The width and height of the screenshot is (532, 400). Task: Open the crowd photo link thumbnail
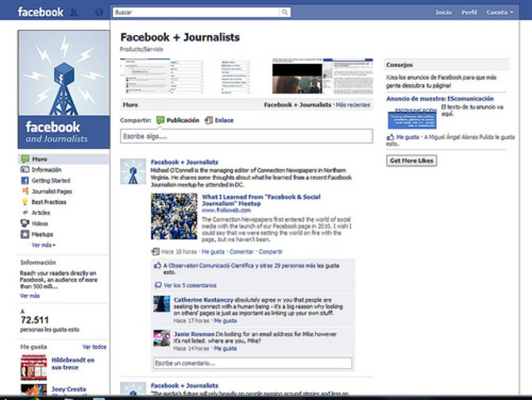coord(174,217)
